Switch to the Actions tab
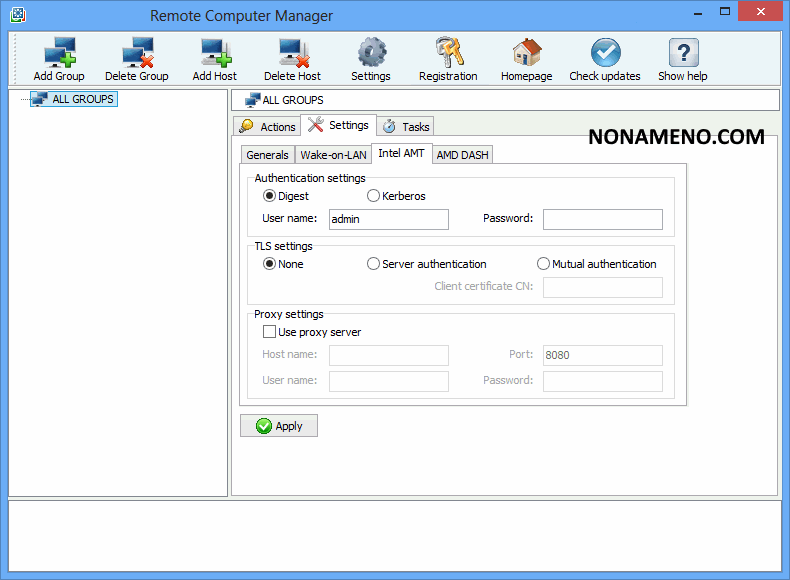The image size is (790, 580). pyautogui.click(x=267, y=126)
